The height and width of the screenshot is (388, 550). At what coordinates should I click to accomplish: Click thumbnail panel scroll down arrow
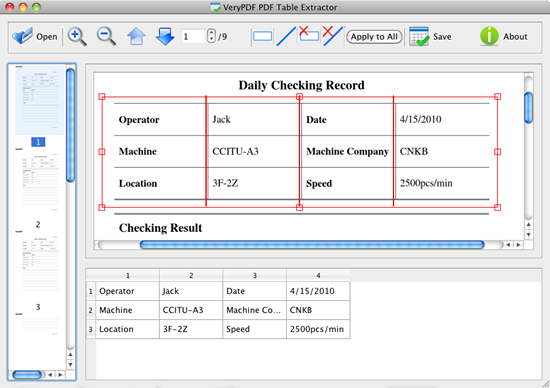[71, 365]
